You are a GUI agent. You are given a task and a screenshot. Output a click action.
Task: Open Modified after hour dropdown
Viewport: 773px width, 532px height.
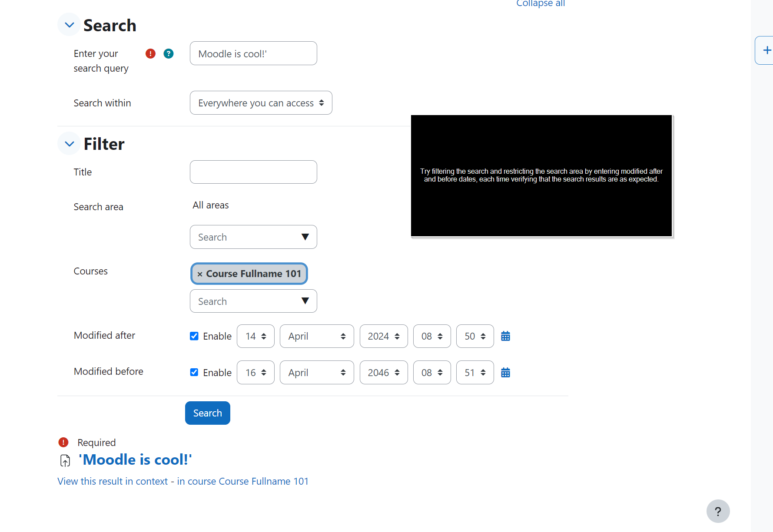432,336
